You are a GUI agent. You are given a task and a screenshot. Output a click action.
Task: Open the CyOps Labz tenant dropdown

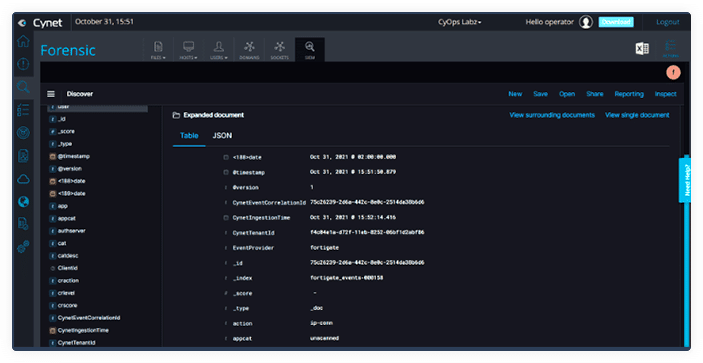(x=460, y=22)
